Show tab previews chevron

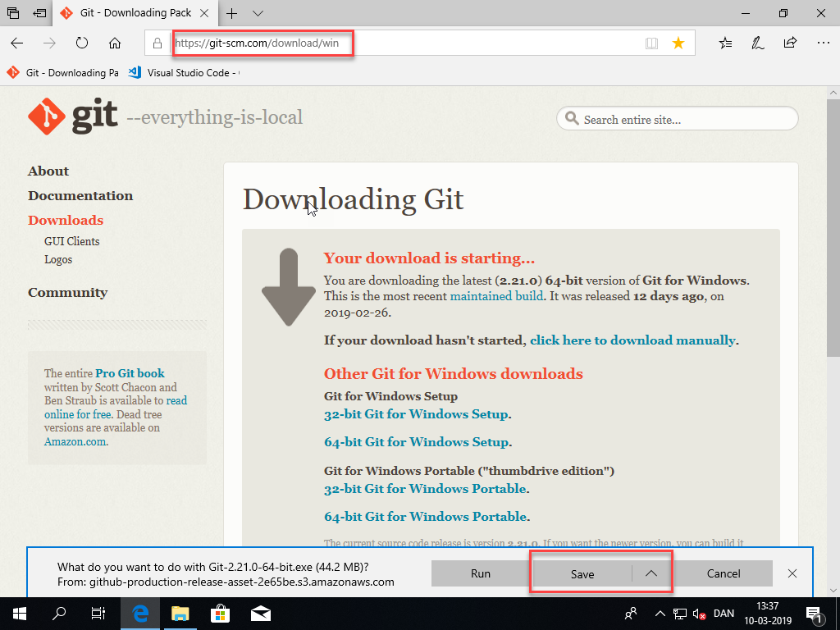(x=258, y=13)
